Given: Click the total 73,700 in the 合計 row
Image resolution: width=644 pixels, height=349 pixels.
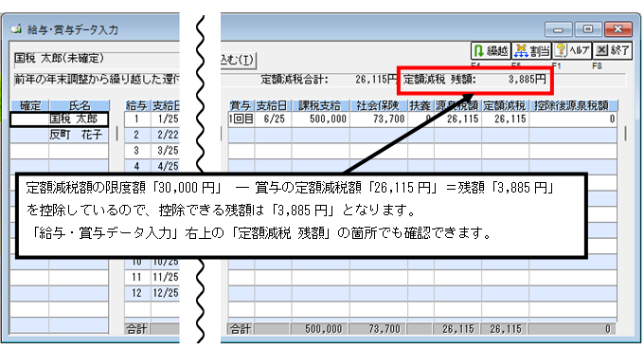Looking at the screenshot, I should tap(378, 329).
